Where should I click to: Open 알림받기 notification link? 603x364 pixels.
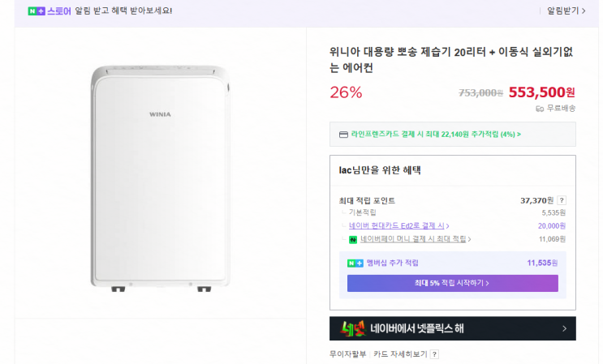(x=562, y=11)
